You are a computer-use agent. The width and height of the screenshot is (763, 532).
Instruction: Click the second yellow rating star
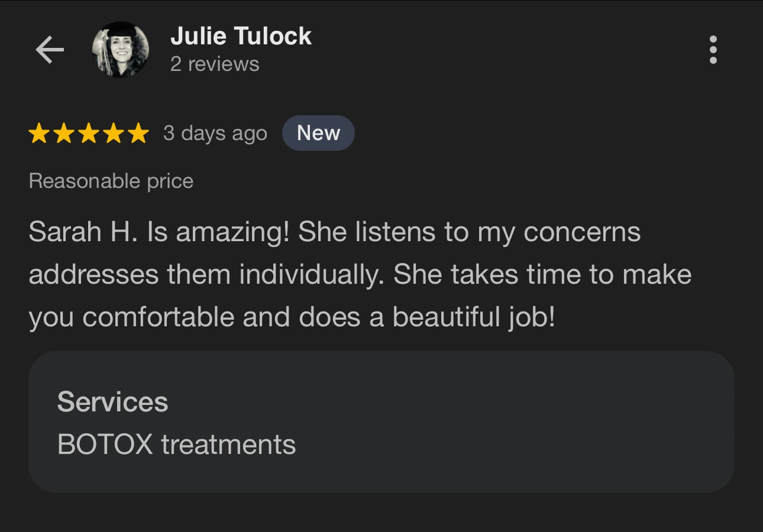pyautogui.click(x=64, y=134)
